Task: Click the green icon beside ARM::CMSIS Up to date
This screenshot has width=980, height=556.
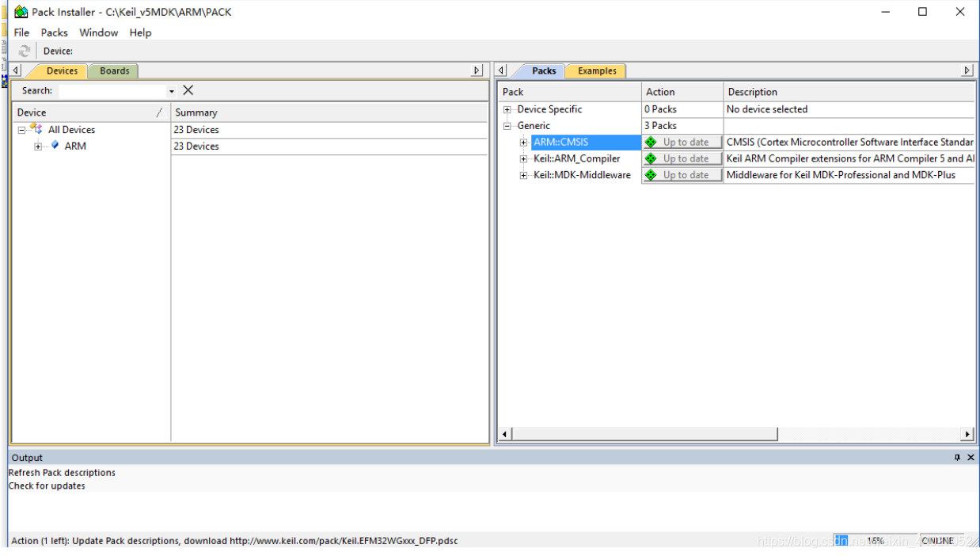Action: tap(651, 143)
